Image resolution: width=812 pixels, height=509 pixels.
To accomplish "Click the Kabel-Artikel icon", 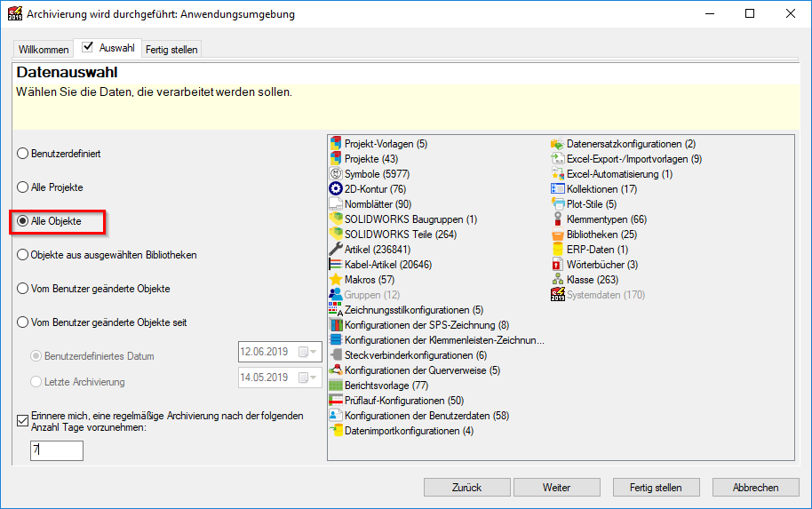I will click(x=336, y=265).
